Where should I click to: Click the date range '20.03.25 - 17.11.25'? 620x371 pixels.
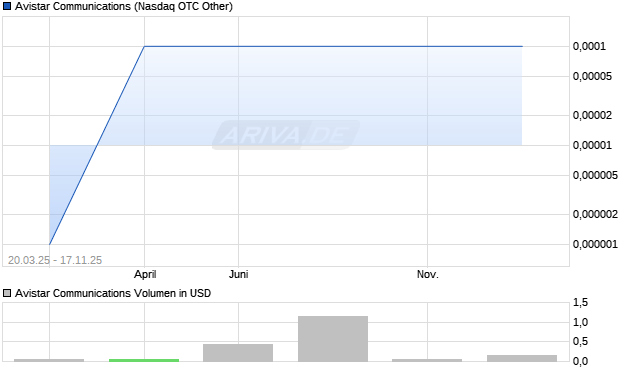click(x=55, y=260)
